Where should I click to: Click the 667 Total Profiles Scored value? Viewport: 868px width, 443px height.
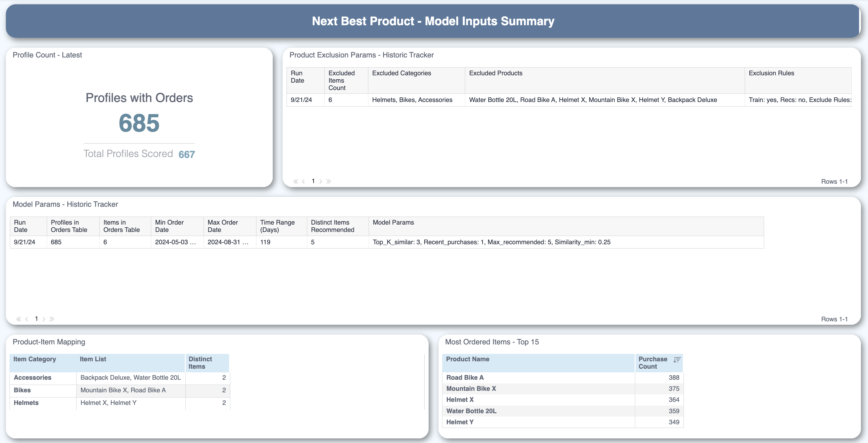pos(187,155)
